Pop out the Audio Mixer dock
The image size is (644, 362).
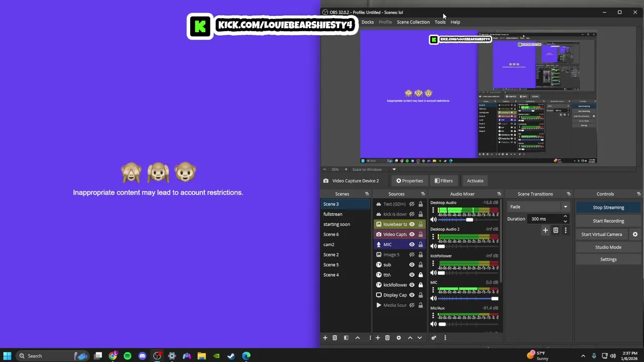[499, 194]
